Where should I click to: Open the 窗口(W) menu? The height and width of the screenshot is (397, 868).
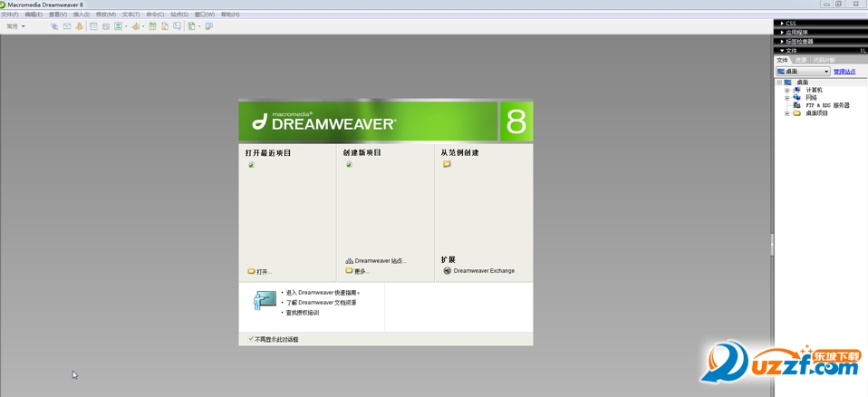(204, 15)
